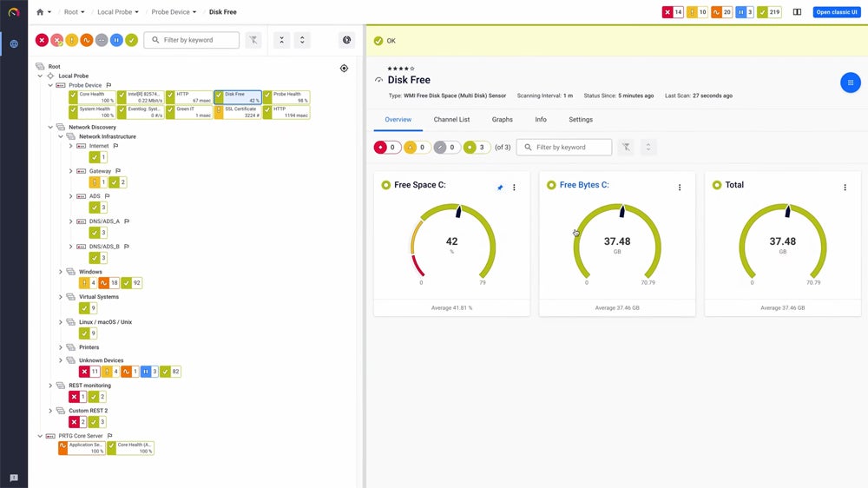This screenshot has width=868, height=488.
Task: Open the three-dot menu on Total card
Action: coord(845,188)
